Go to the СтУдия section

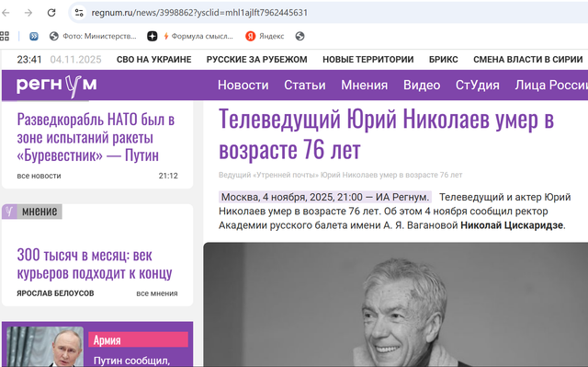pos(478,86)
